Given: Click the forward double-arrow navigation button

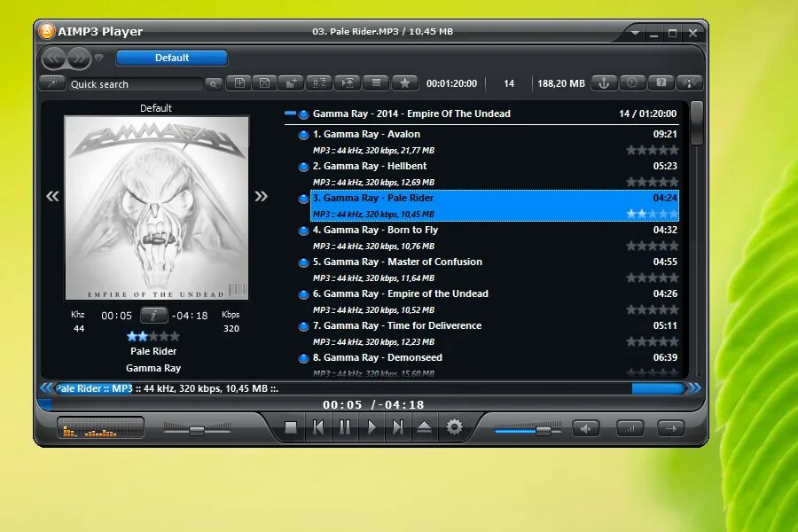Looking at the screenshot, I should click(x=78, y=58).
